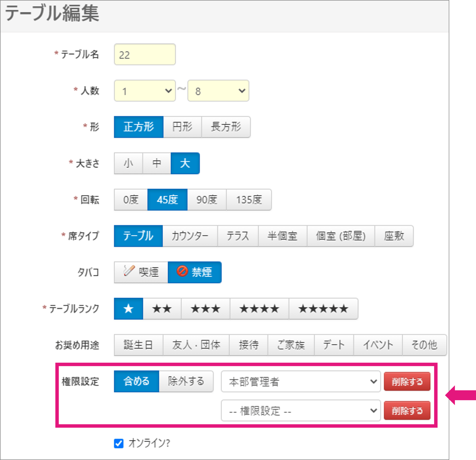Set rotation to 0度

(131, 200)
